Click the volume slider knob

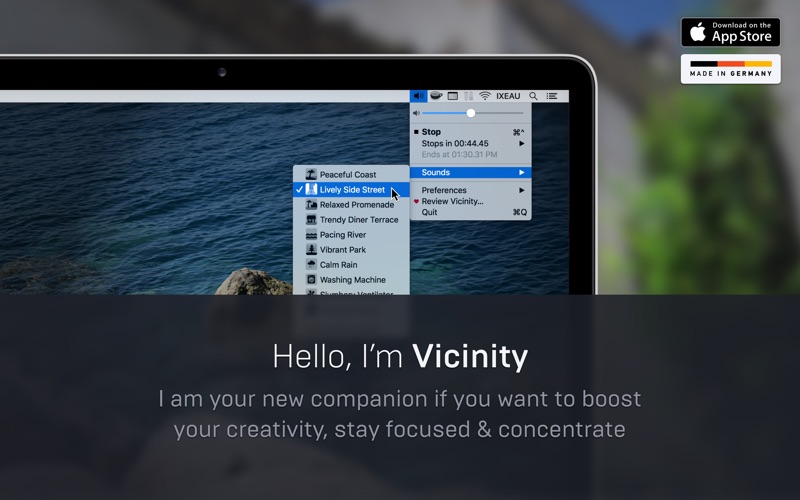tap(471, 113)
